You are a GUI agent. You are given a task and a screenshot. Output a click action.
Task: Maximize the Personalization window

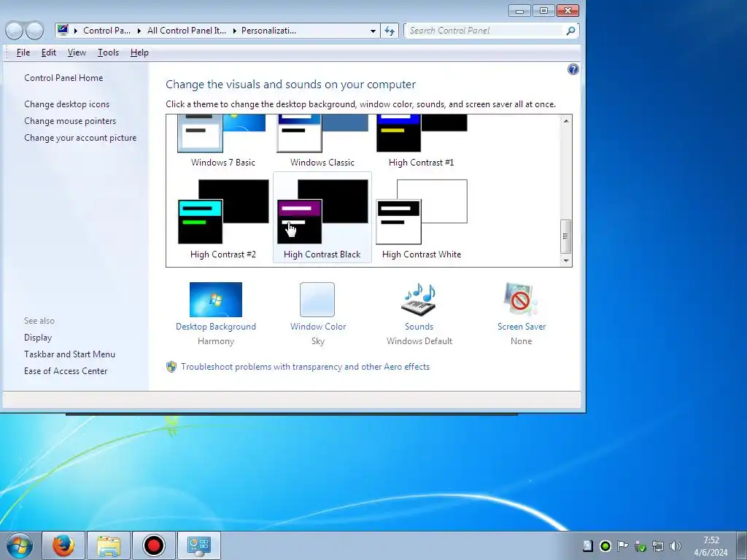[x=543, y=10]
